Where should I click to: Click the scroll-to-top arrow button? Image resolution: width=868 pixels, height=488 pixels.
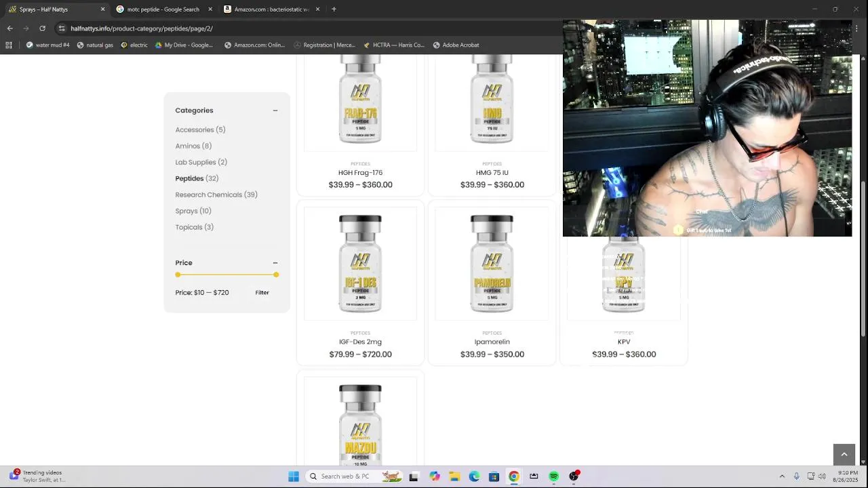click(844, 455)
